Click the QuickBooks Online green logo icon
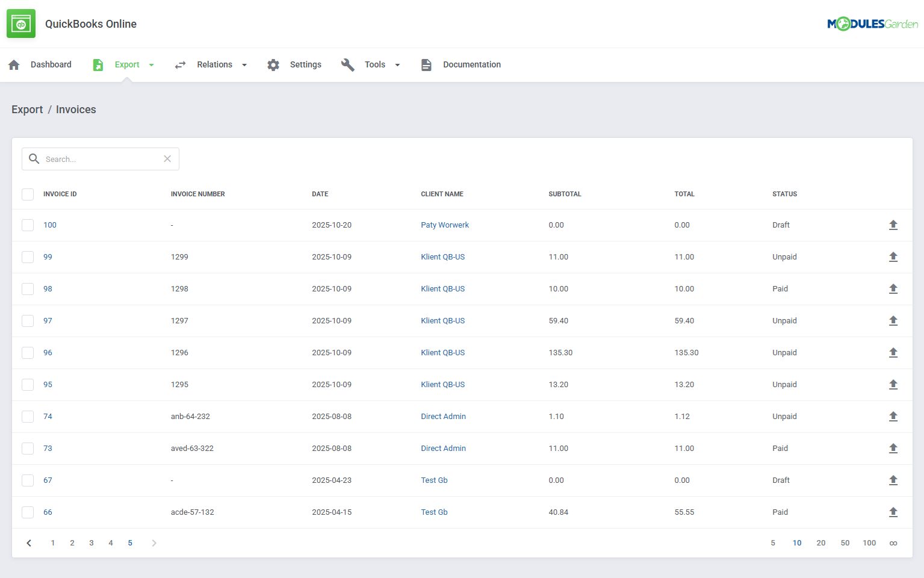Image resolution: width=924 pixels, height=578 pixels. point(21,23)
